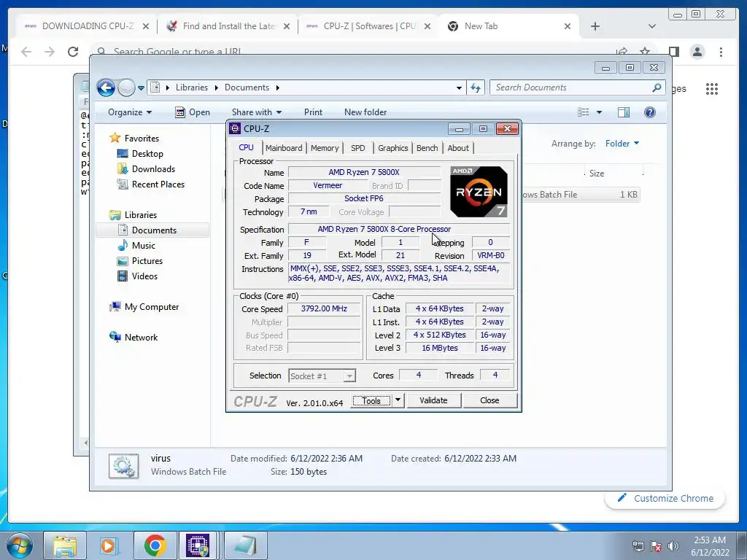
Task: Click the Explorer forward arrow button
Action: pyautogui.click(x=126, y=87)
